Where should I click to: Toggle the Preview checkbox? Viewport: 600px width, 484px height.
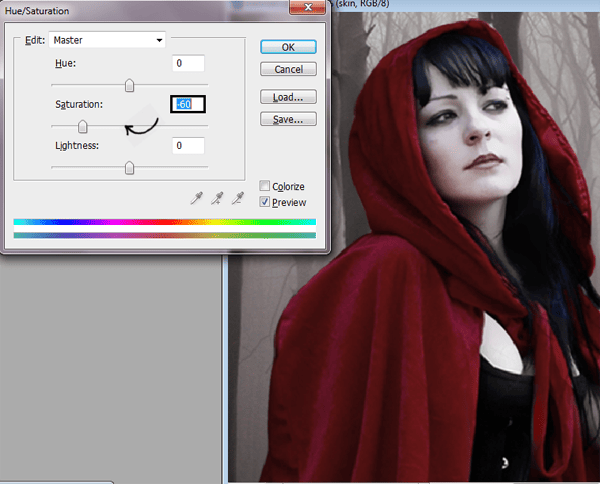tap(265, 202)
